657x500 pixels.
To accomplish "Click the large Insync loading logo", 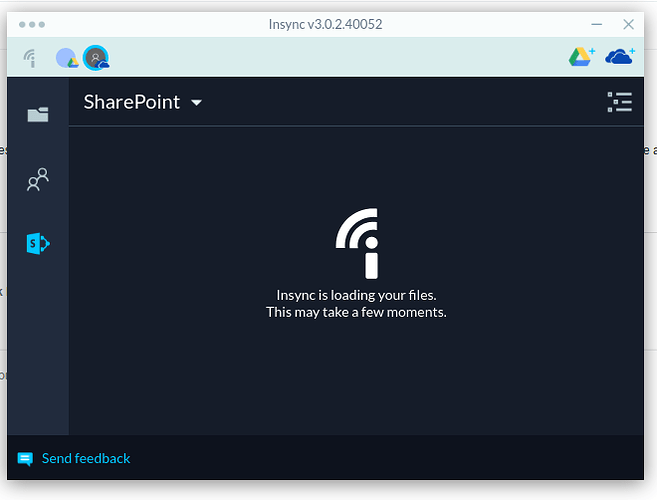I will coord(357,244).
